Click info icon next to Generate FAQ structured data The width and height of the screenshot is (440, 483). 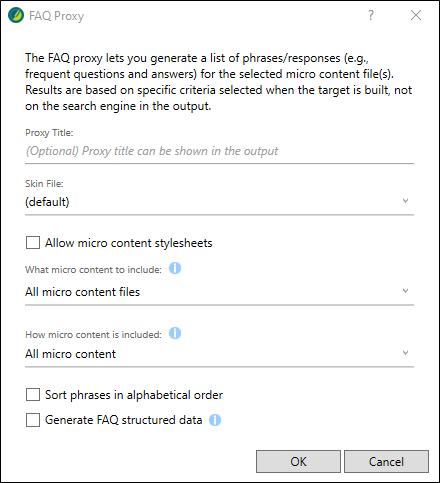pos(215,420)
